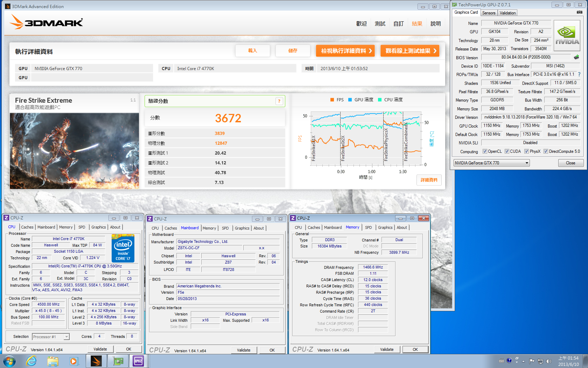
Task: Click the orange FPS legend swatch
Action: [x=332, y=100]
